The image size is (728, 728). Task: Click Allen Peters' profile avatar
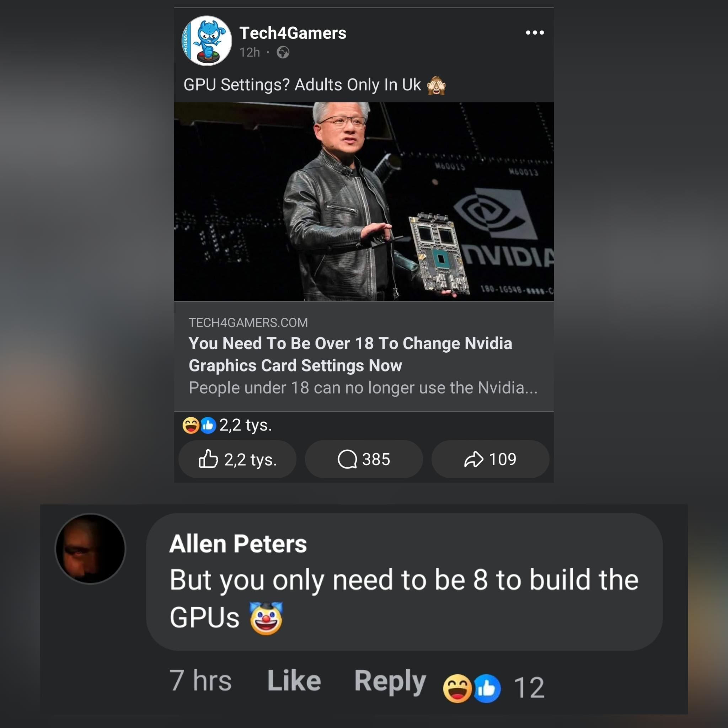pyautogui.click(x=90, y=548)
